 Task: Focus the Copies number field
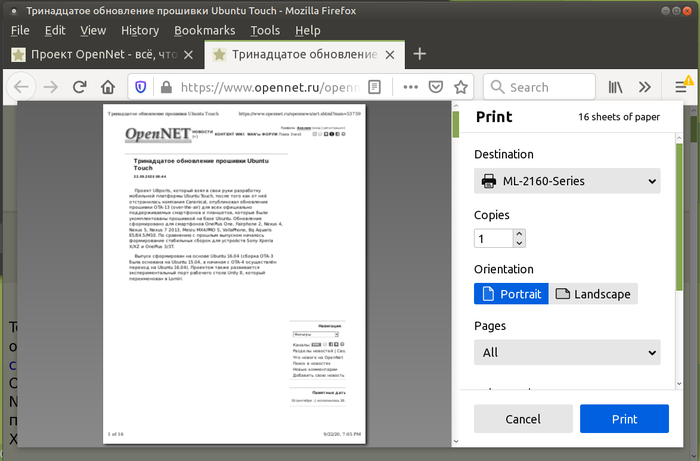[493, 238]
